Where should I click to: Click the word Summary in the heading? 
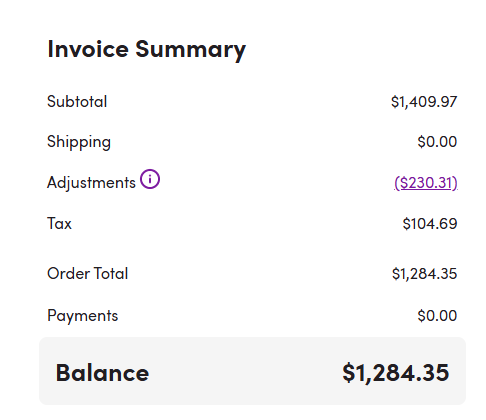tap(191, 50)
